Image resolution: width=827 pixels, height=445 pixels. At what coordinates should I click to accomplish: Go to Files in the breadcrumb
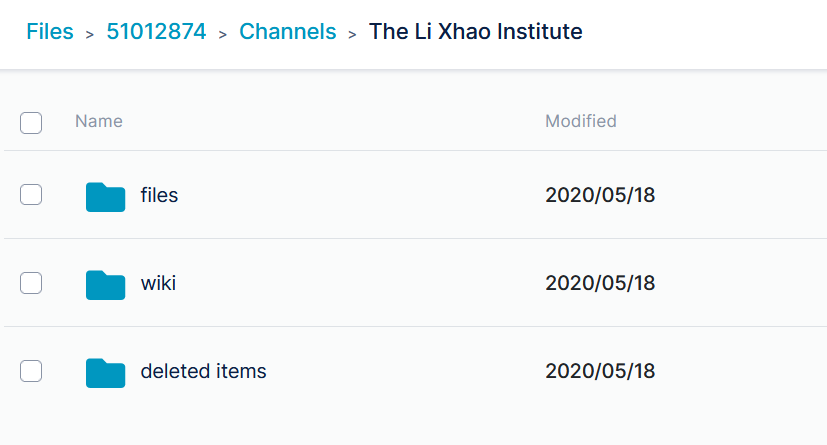pos(50,32)
